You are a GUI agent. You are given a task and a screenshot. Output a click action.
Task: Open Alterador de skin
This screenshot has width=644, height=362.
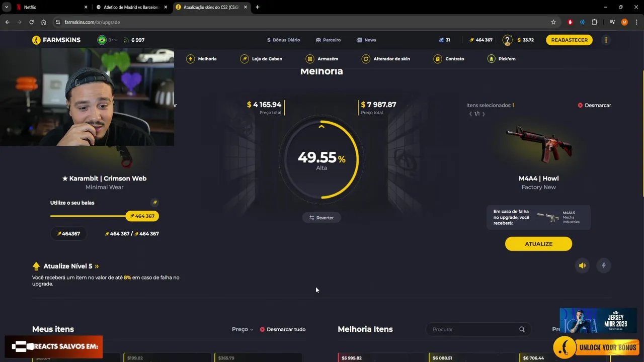385,59
